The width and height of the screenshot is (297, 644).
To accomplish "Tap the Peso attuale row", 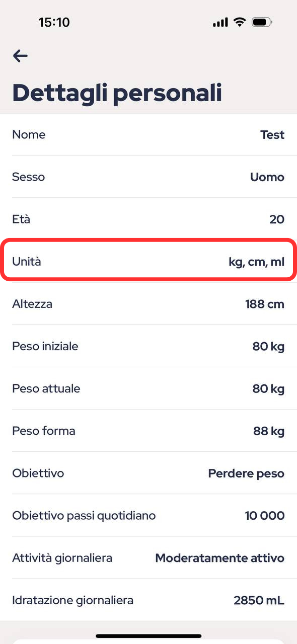I will point(148,388).
